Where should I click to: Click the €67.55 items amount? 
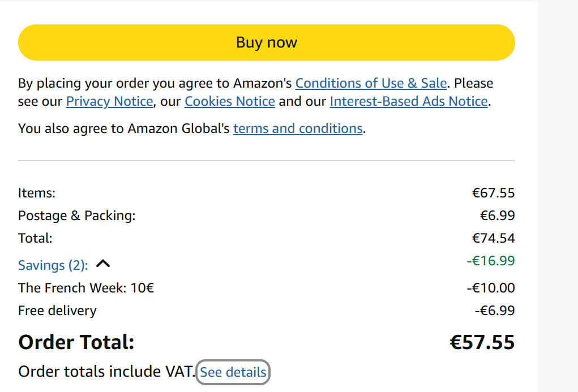point(493,193)
